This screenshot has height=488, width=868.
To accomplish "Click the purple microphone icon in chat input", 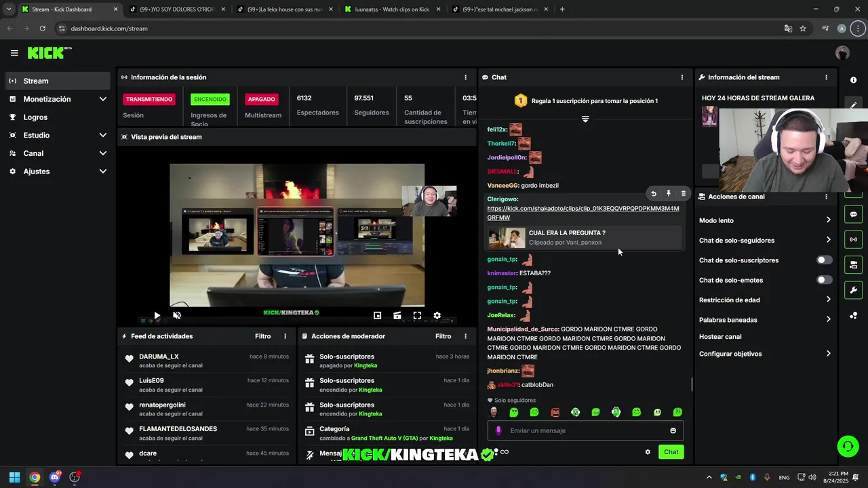I will [498, 430].
